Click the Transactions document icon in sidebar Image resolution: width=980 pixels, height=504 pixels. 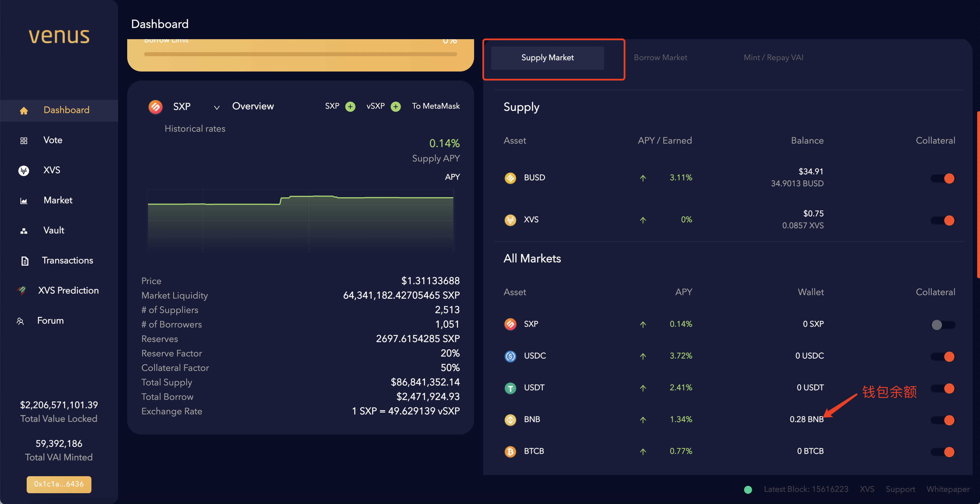click(x=25, y=261)
